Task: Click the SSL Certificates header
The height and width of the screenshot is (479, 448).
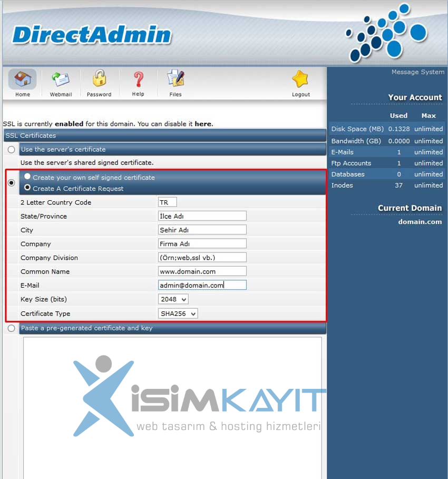Action: click(x=165, y=135)
